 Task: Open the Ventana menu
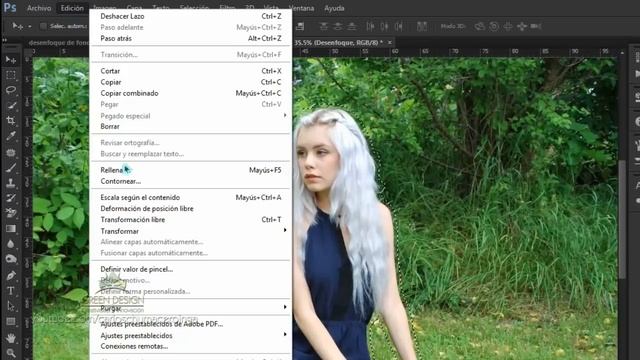tap(301, 8)
